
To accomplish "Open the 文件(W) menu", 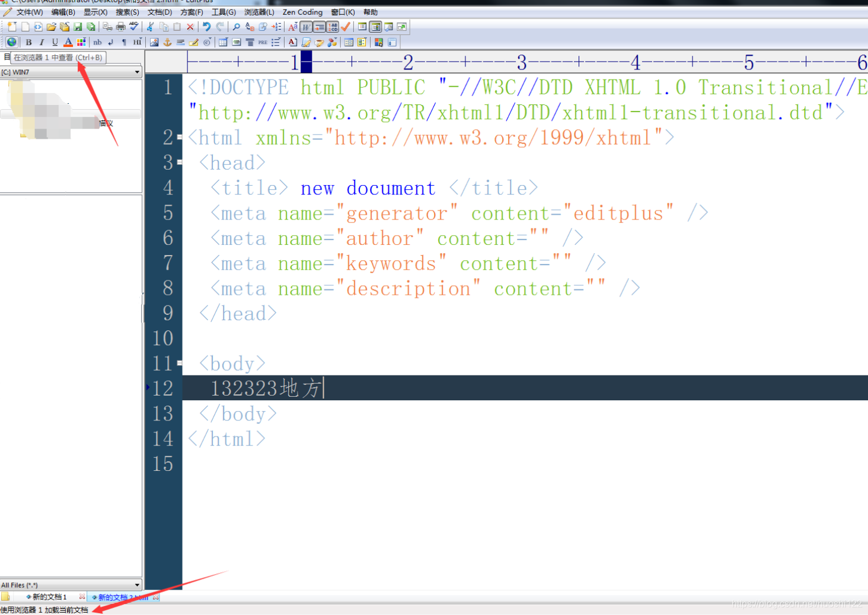I will [x=30, y=12].
